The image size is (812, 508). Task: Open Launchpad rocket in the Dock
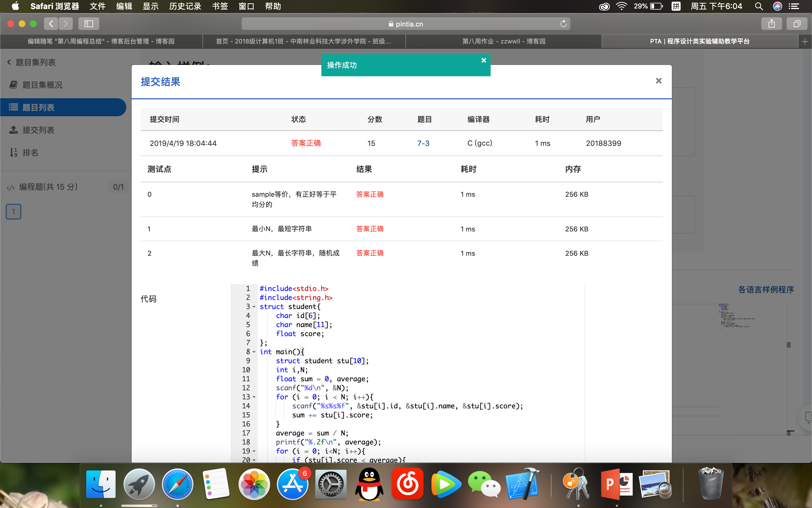point(139,485)
